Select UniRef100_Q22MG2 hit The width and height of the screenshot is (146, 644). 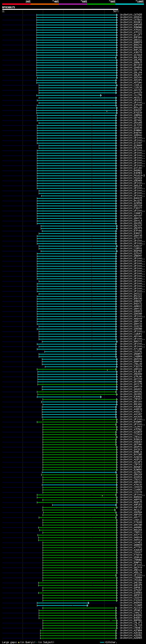(131, 472)
